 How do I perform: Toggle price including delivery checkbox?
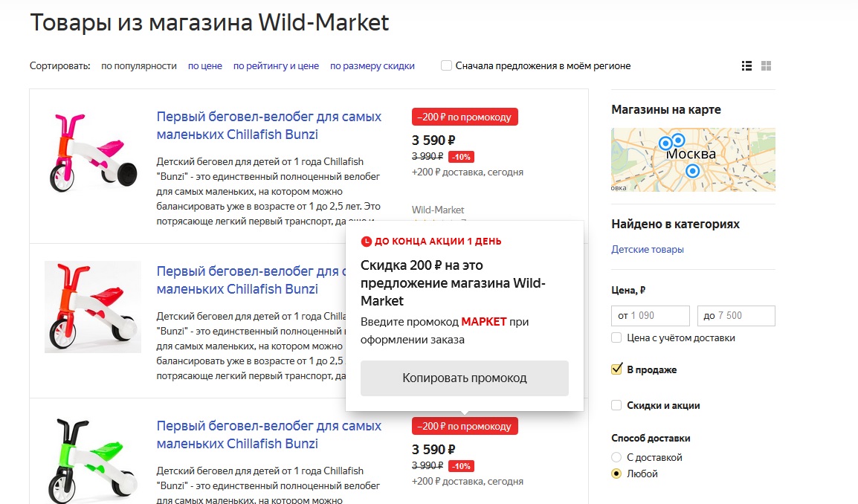click(616, 337)
